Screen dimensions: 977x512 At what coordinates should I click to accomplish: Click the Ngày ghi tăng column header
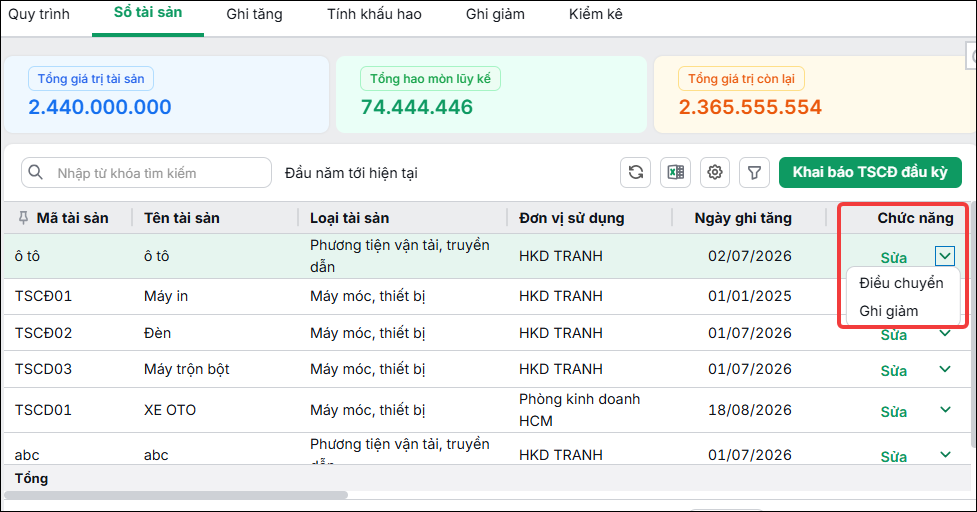743,218
